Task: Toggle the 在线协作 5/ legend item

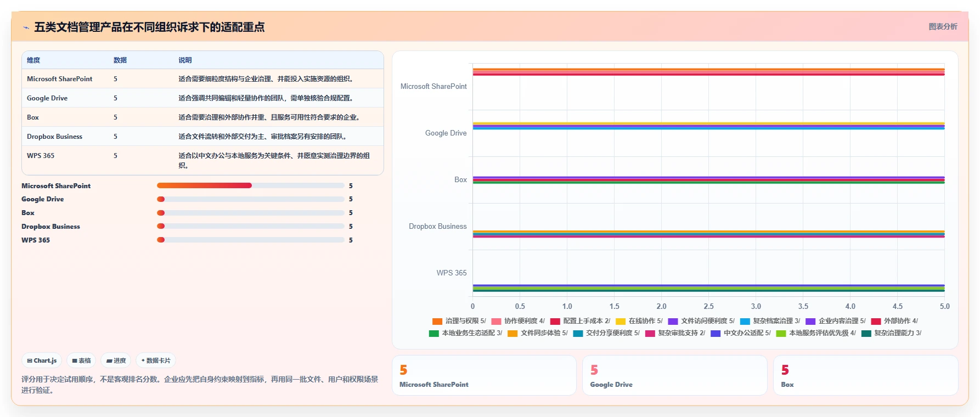Action: tap(639, 321)
